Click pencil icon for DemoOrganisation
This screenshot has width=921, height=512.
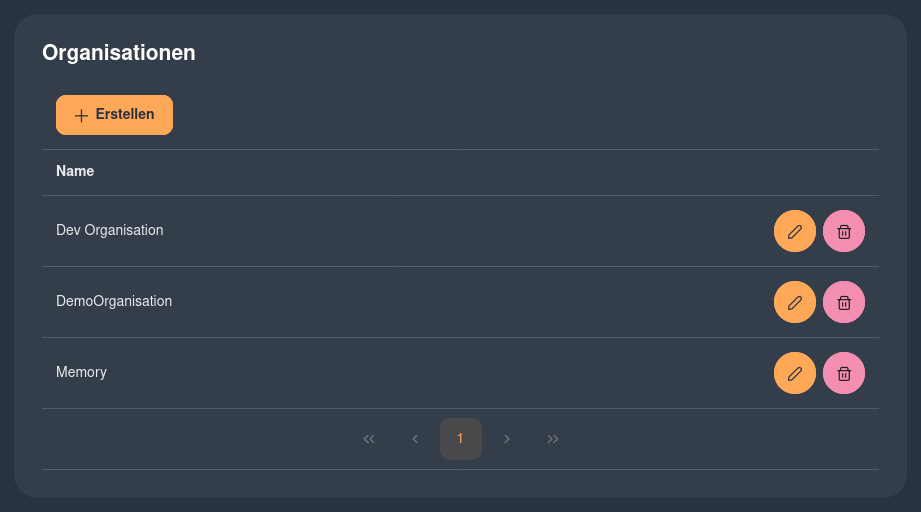pyautogui.click(x=795, y=302)
